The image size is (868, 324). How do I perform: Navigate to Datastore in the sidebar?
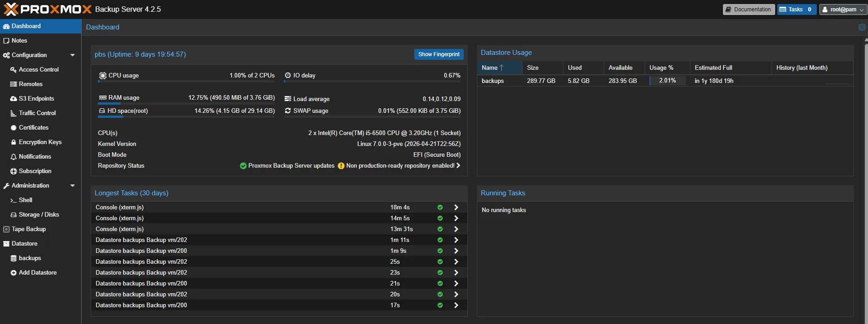tap(40, 244)
